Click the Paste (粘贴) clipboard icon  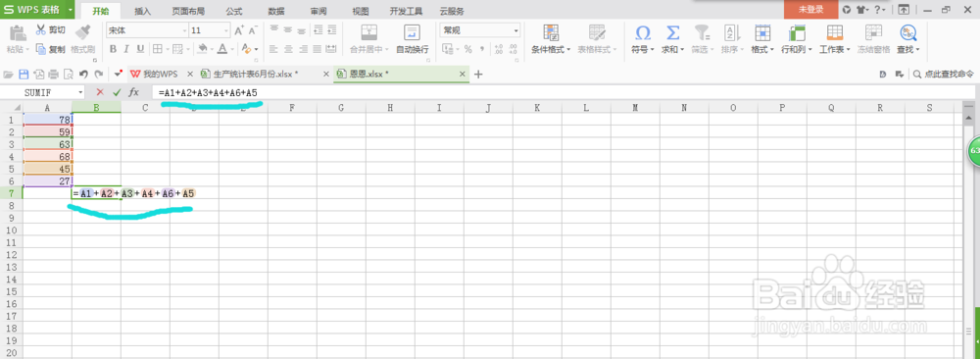[18, 32]
